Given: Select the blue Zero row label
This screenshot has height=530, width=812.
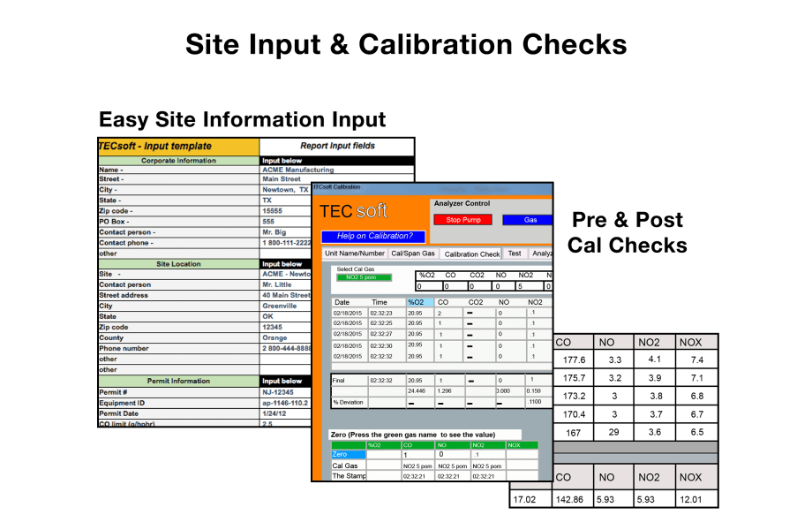Looking at the screenshot, I should pyautogui.click(x=348, y=454).
